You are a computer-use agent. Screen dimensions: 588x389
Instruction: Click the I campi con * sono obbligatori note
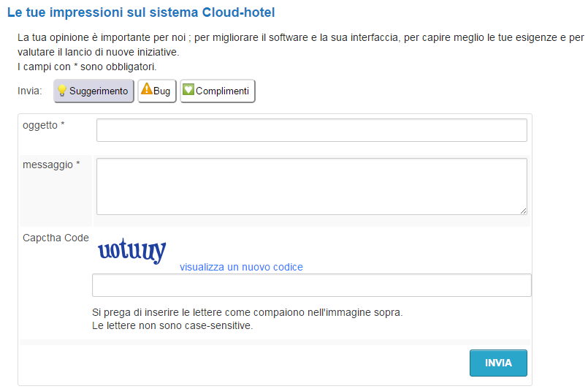[x=87, y=67]
